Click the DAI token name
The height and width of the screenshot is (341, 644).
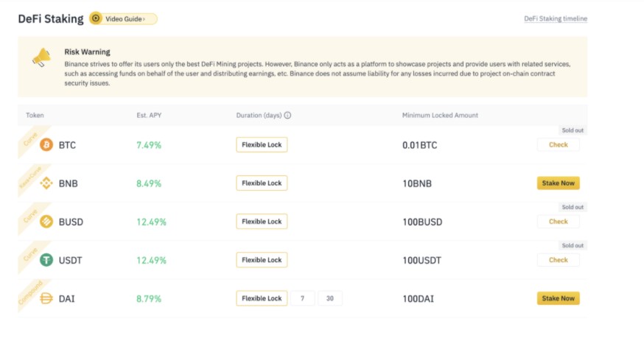(67, 299)
